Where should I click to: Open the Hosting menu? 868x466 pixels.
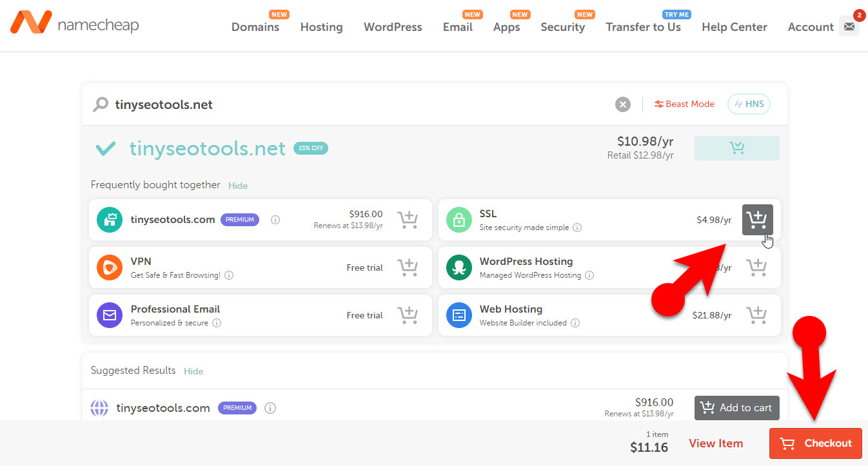click(322, 27)
